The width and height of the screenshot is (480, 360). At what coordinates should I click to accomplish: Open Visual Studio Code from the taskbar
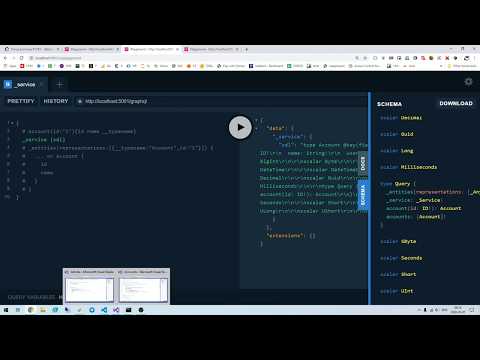104,310
